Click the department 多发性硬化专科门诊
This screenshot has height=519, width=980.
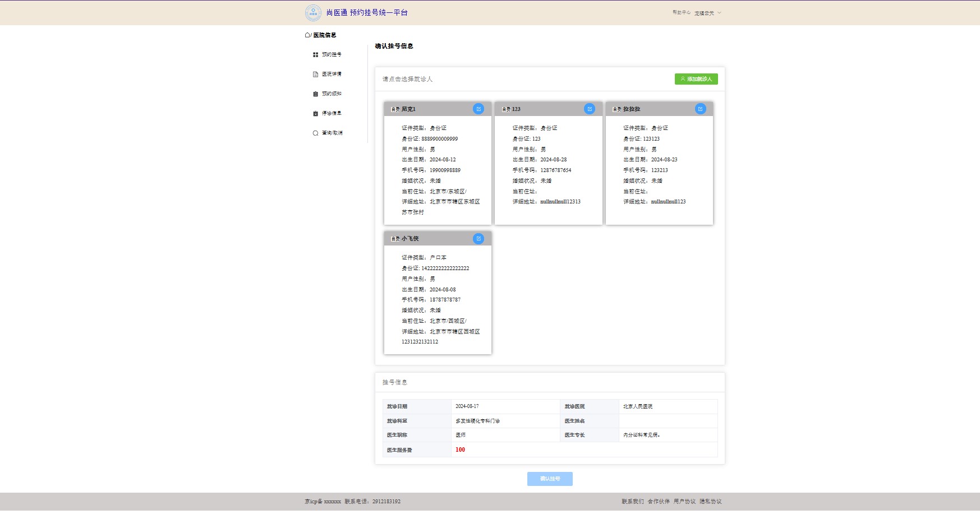[x=477, y=421]
